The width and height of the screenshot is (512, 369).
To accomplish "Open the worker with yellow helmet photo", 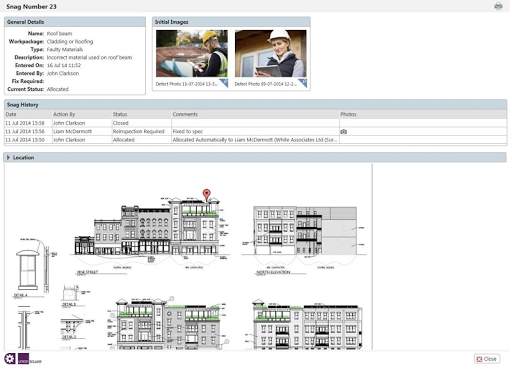I will [192, 54].
